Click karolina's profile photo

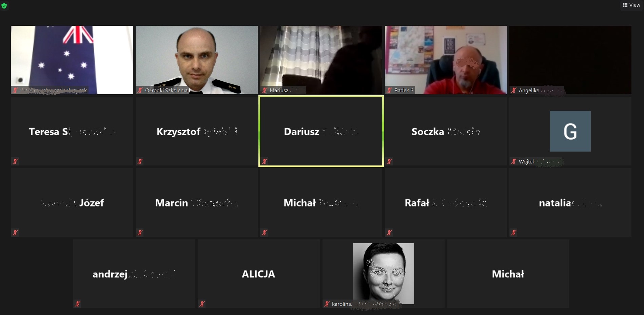point(383,273)
